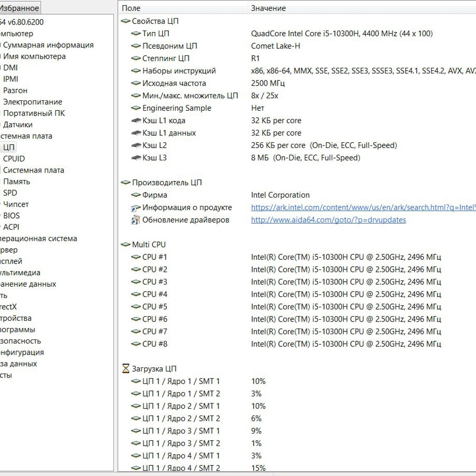Click the Загрузка ЦП hourglass icon
The height and width of the screenshot is (476, 476).
coord(126,369)
